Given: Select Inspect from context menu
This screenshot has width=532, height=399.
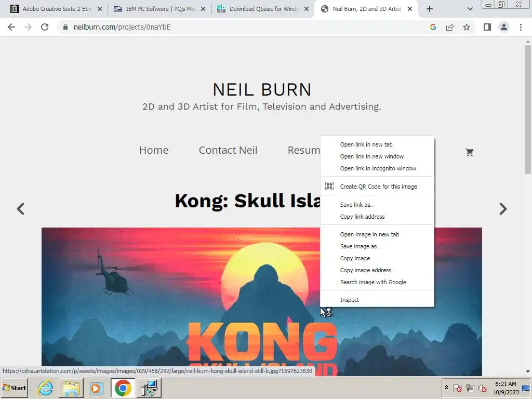Looking at the screenshot, I should coord(377,300).
